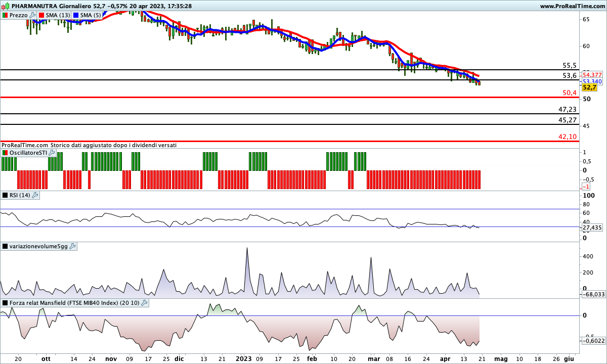Click the feb month on time axis
Viewport: 607px width, 364px height.
[x=312, y=358]
